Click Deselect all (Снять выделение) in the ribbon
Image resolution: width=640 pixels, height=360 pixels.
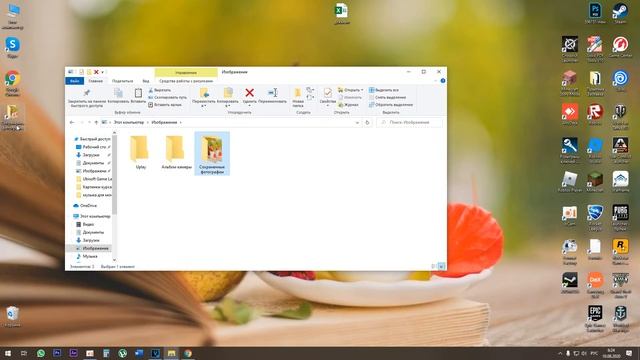coord(387,97)
